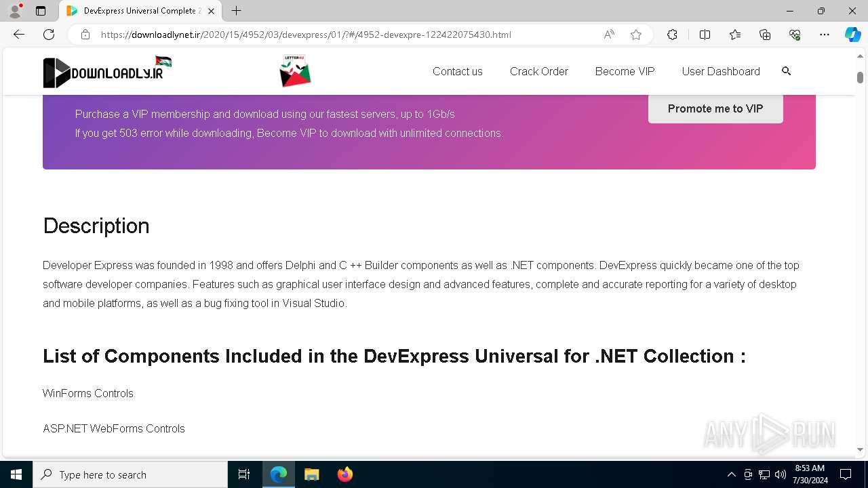Refresh the current page
The width and height of the screenshot is (868, 488).
(49, 35)
